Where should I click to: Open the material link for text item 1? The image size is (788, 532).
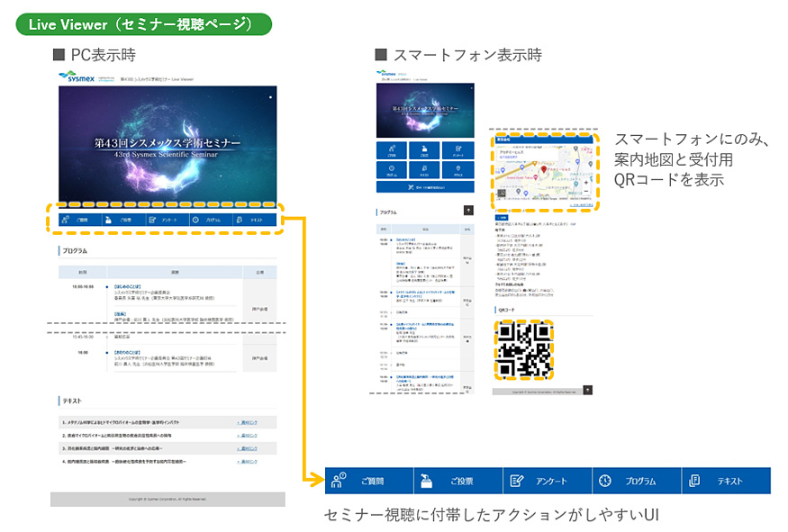[x=248, y=422]
